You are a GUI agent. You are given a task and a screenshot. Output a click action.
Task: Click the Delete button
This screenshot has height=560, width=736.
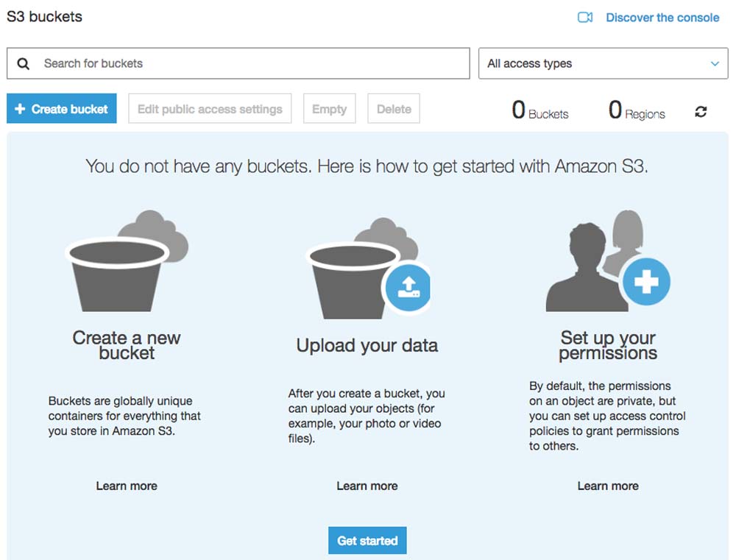pos(394,108)
